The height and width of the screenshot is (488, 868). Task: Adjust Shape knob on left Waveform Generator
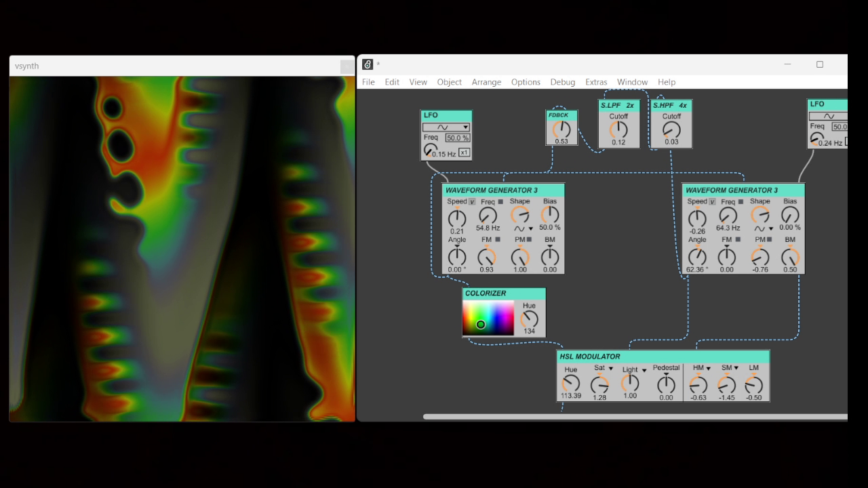[520, 215]
